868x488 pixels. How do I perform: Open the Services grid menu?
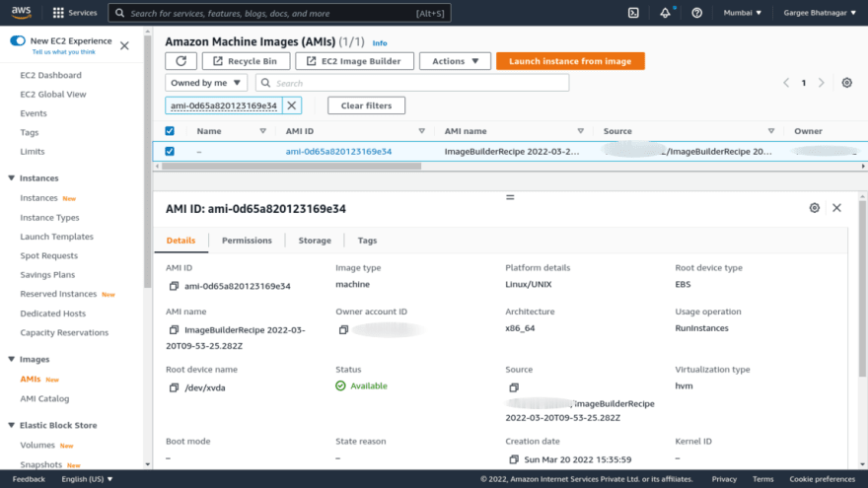pos(74,13)
